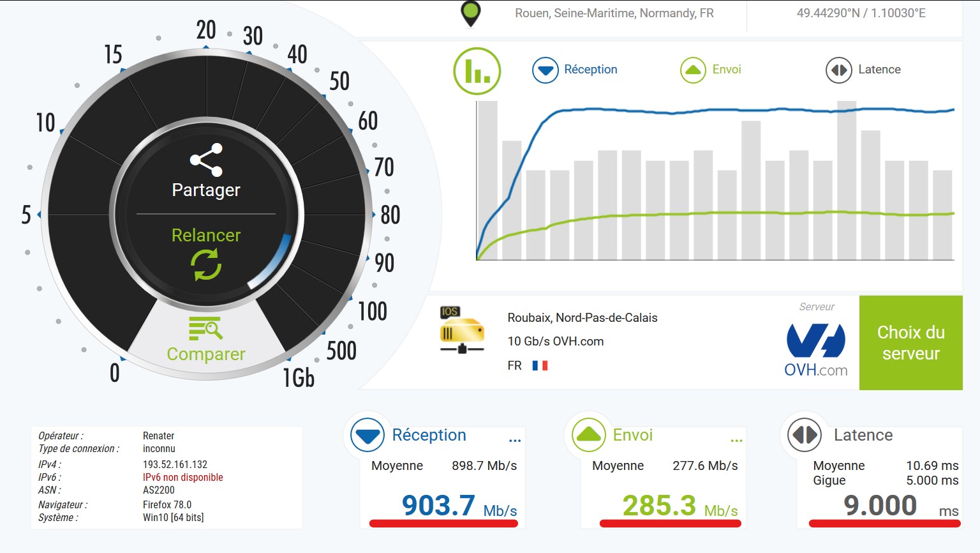The image size is (980, 553).
Task: Expand Envoi details via three dots
Action: 736,441
